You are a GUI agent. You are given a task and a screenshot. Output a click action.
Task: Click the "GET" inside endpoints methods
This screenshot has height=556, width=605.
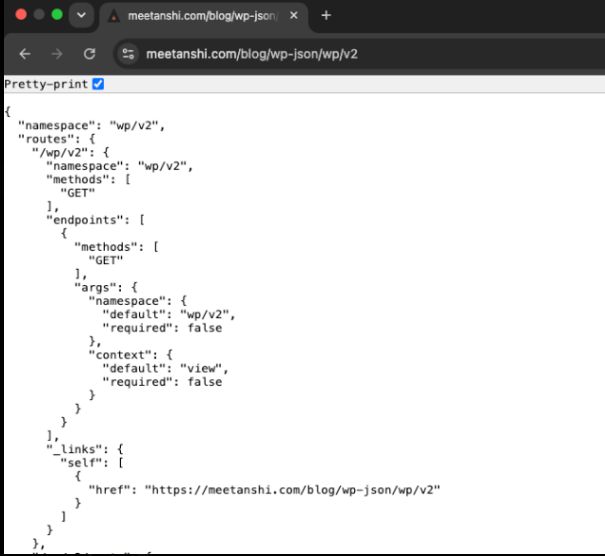coord(106,260)
